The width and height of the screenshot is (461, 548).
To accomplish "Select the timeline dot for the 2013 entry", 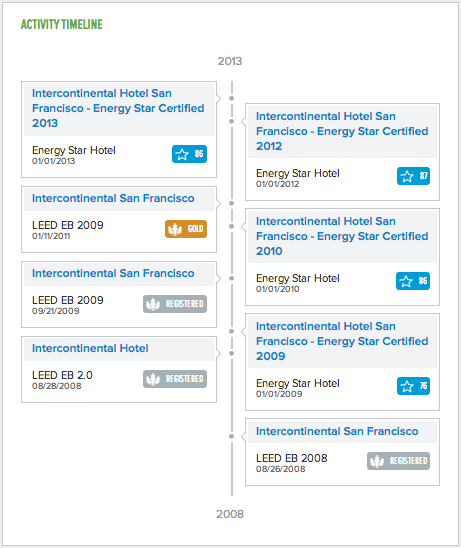I will point(231,98).
